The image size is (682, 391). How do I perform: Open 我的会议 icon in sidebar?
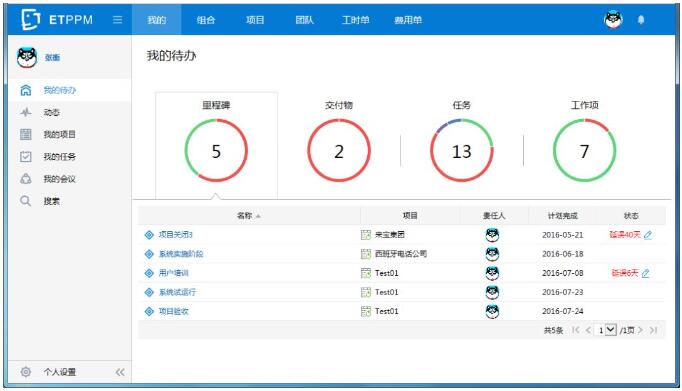(26, 179)
